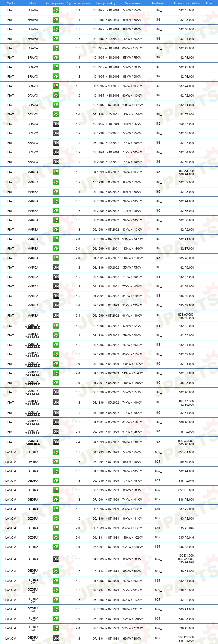
Task: Click petrol icon in DEDRA 119kW / 162KM row
Action: (x=56, y=537)
